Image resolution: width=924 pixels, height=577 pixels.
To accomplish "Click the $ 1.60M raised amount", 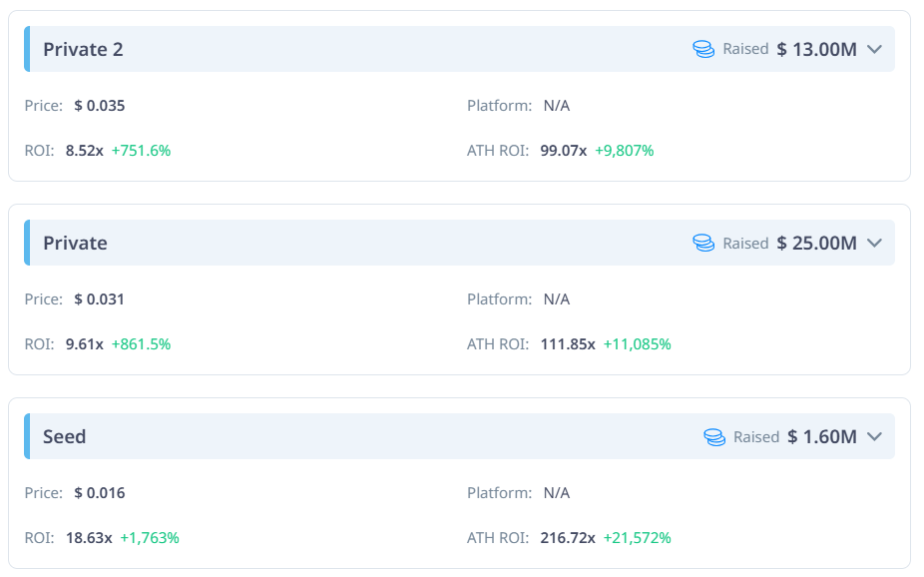I will [x=822, y=436].
